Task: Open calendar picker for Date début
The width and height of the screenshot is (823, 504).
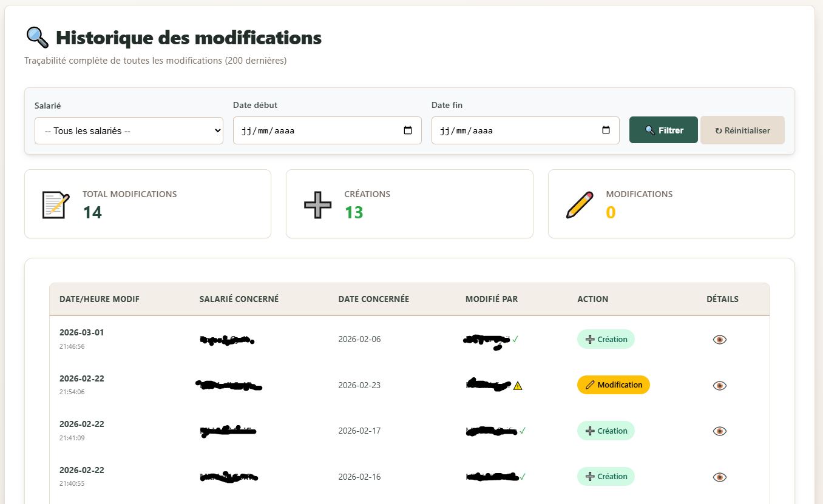Action: [x=408, y=130]
